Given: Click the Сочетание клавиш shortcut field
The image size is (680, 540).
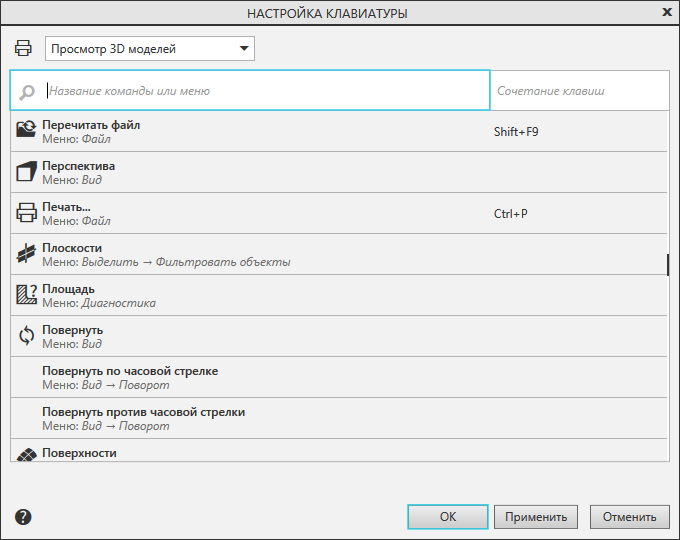Looking at the screenshot, I should click(x=578, y=90).
